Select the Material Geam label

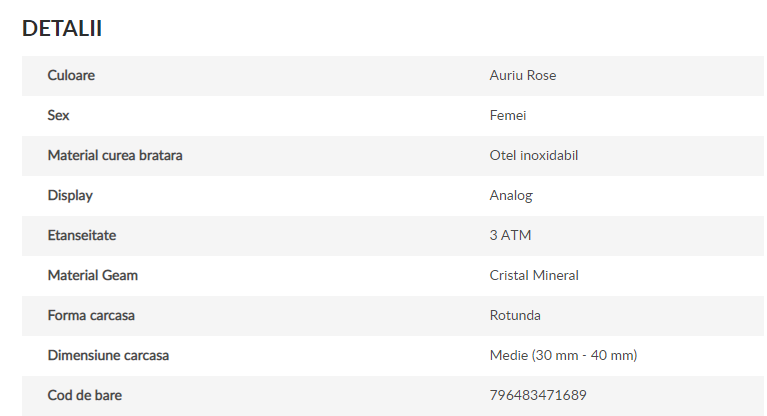click(x=92, y=276)
